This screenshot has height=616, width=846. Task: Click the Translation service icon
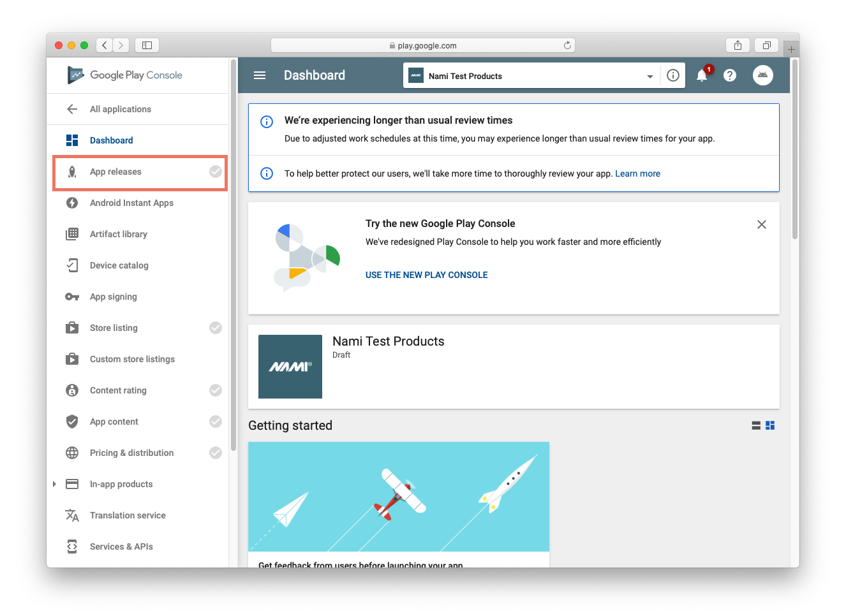(72, 515)
